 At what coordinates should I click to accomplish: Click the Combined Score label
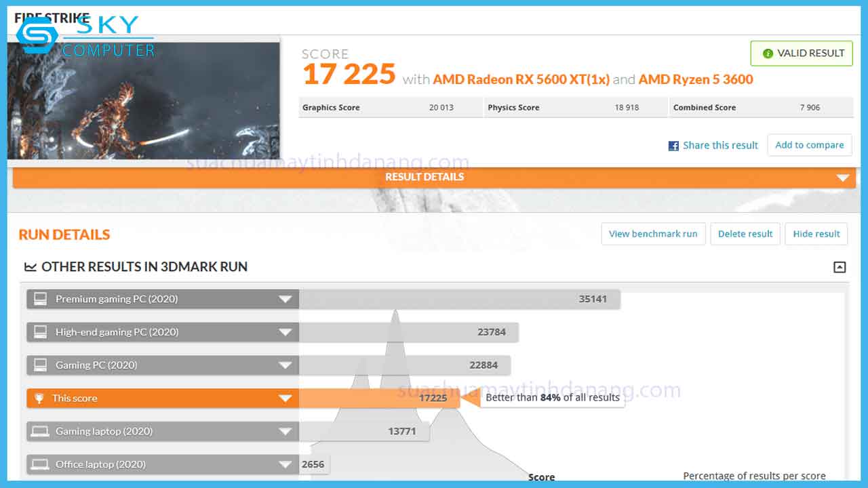point(705,107)
